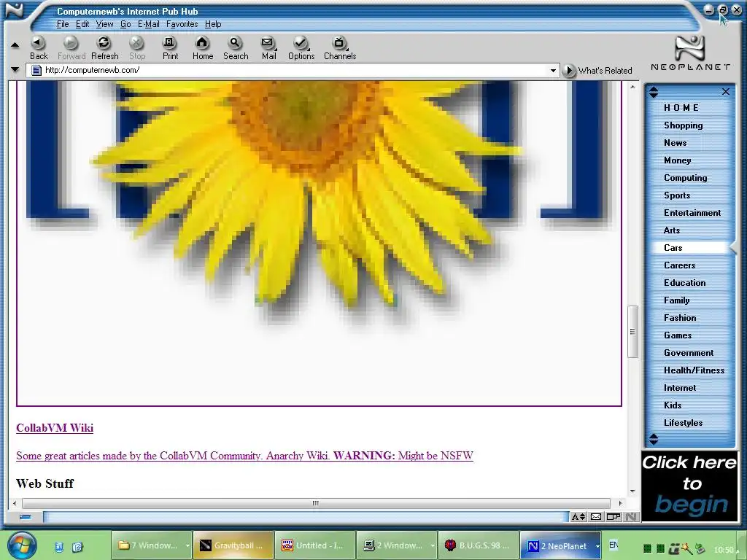The image size is (747, 560).
Task: Open the File menu
Action: 63,24
